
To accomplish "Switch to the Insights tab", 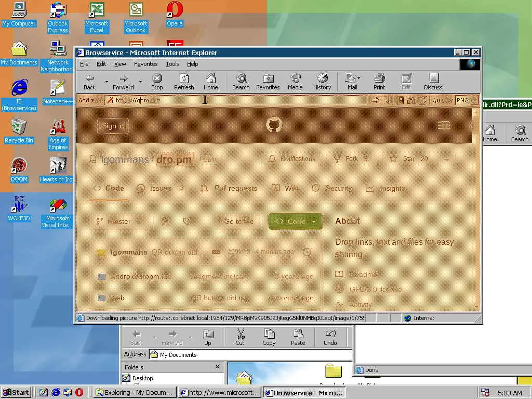I will click(386, 188).
